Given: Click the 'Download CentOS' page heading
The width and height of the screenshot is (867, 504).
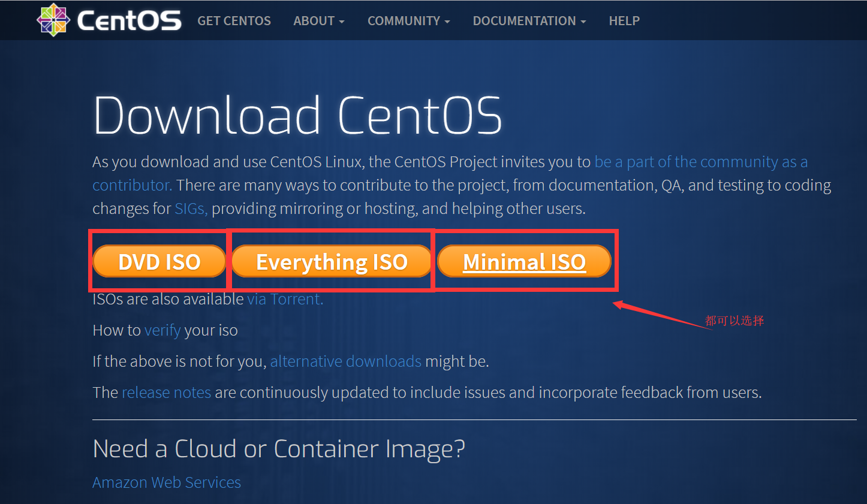Looking at the screenshot, I should pyautogui.click(x=296, y=114).
